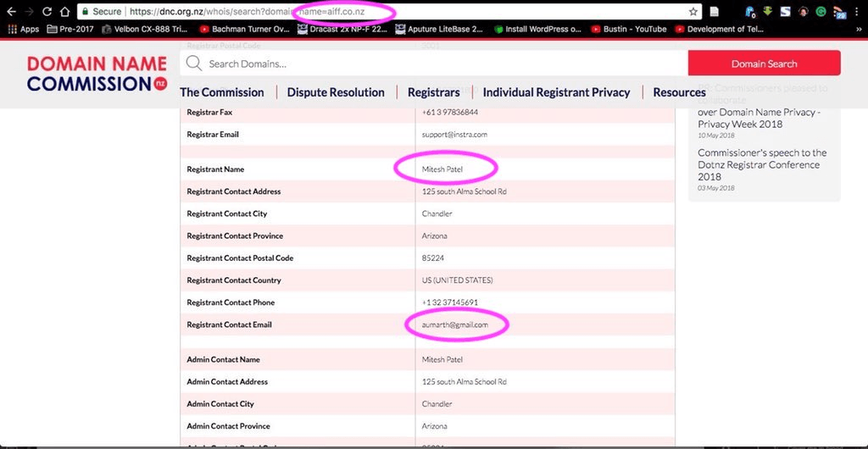The height and width of the screenshot is (449, 868).
Task: Open the Domain Name Privacy Week 2018 article
Action: (758, 118)
